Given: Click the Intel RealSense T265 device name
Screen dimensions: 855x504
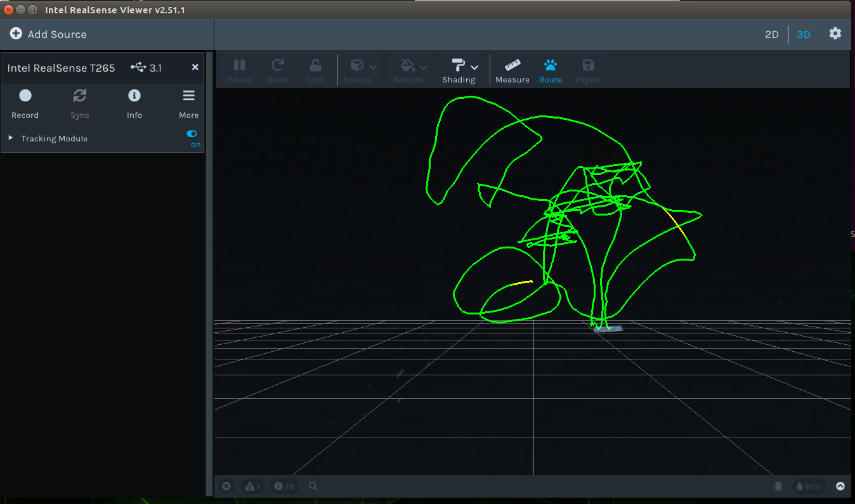Looking at the screenshot, I should tap(61, 68).
